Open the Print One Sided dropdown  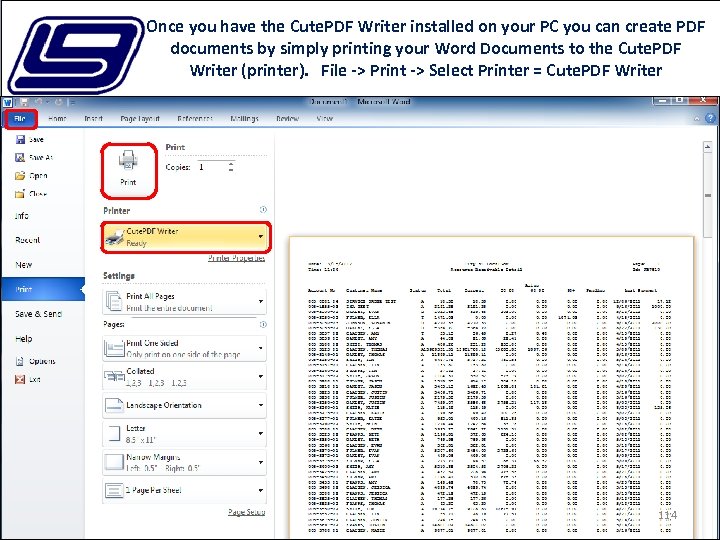[184, 348]
